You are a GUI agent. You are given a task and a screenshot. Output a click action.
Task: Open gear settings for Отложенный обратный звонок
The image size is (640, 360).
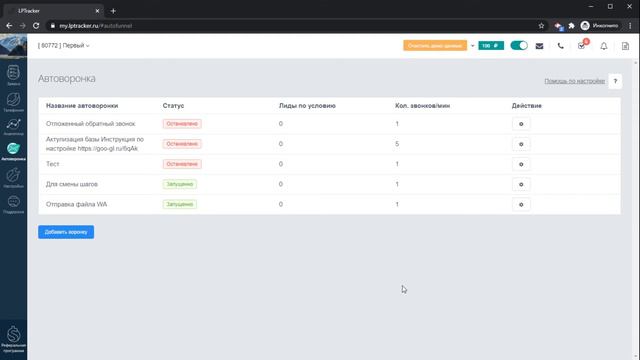tap(521, 124)
